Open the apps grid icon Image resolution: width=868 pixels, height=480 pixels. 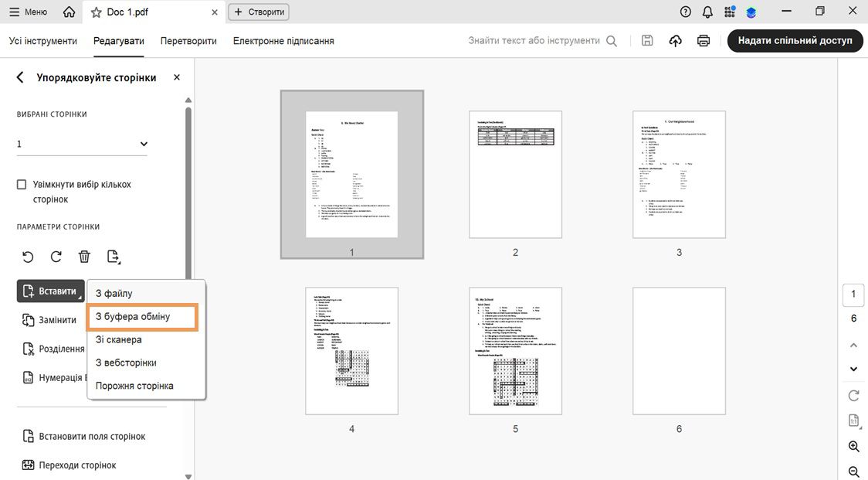[730, 12]
